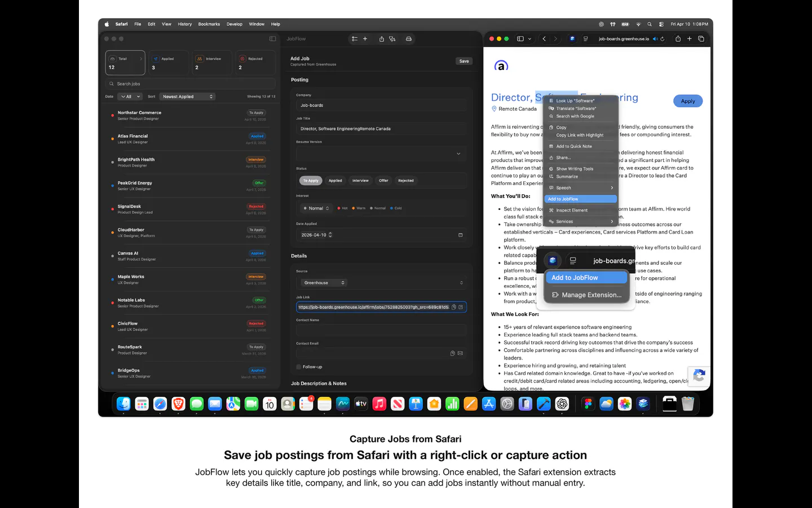Click the Safari reload page icon
The width and height of the screenshot is (812, 508).
662,39
